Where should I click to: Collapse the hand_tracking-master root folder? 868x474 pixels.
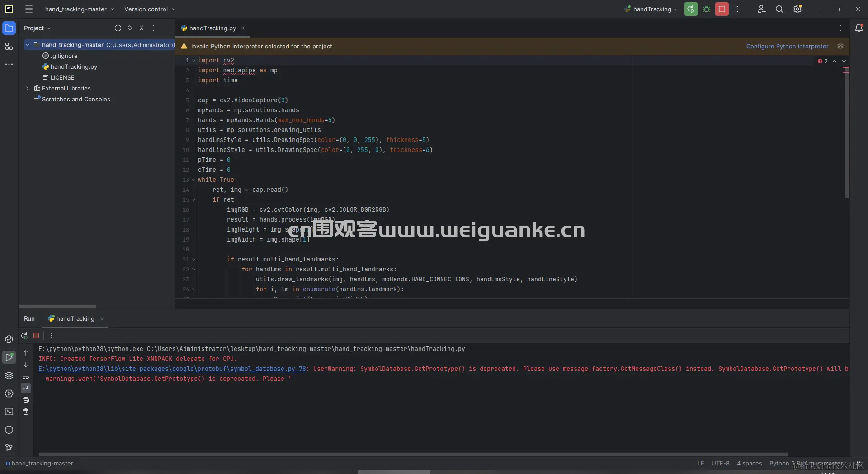[x=28, y=45]
